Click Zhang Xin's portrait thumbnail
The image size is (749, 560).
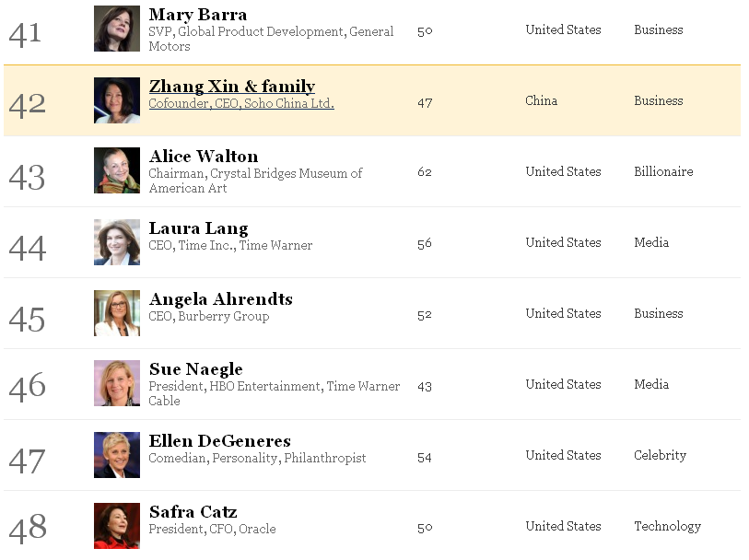click(x=117, y=100)
